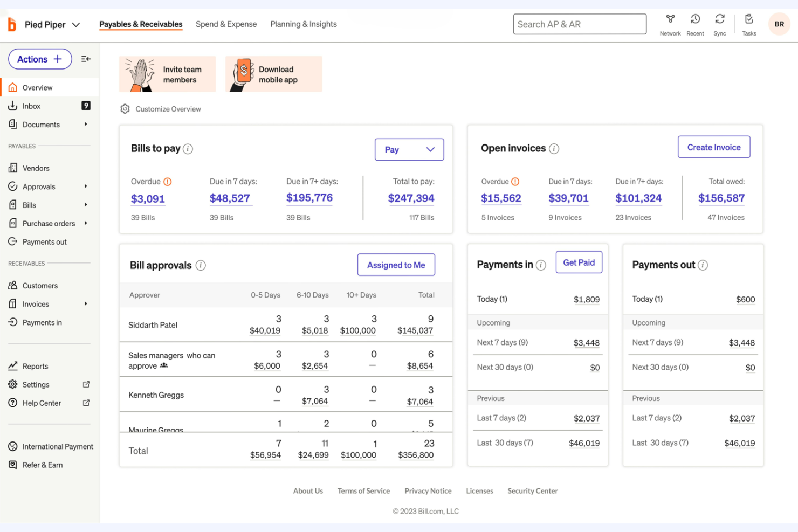Open the Terms of Service footer link
The width and height of the screenshot is (798, 532).
coord(363,491)
